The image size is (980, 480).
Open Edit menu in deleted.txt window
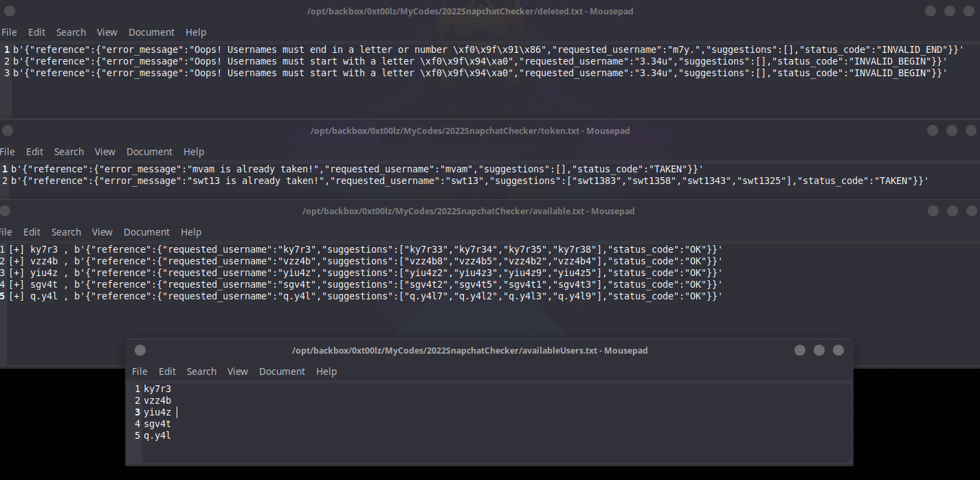(x=36, y=32)
